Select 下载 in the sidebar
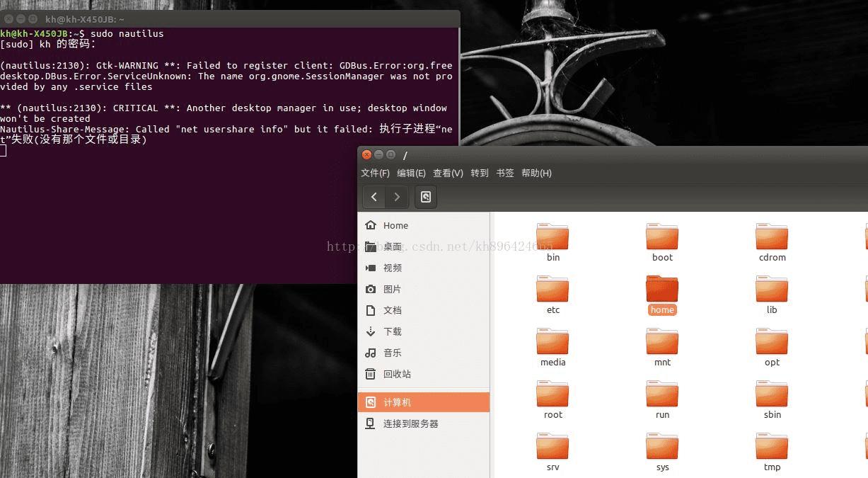The width and height of the screenshot is (868, 478). [424, 331]
